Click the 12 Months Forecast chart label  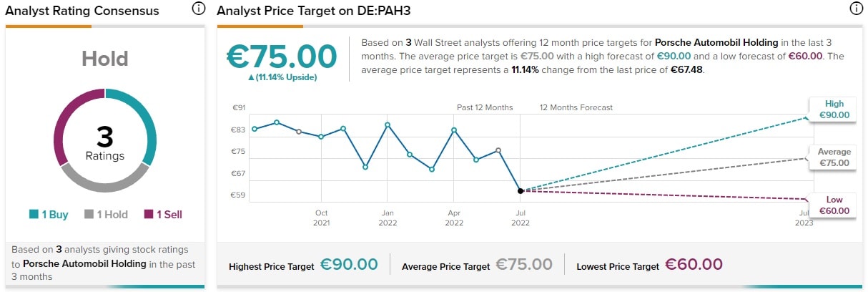click(576, 107)
